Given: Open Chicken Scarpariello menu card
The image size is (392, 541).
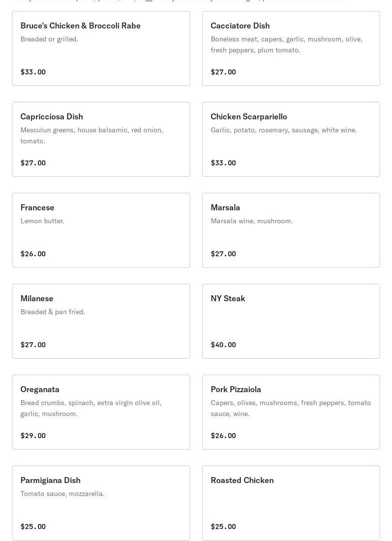Looking at the screenshot, I should point(291,139).
